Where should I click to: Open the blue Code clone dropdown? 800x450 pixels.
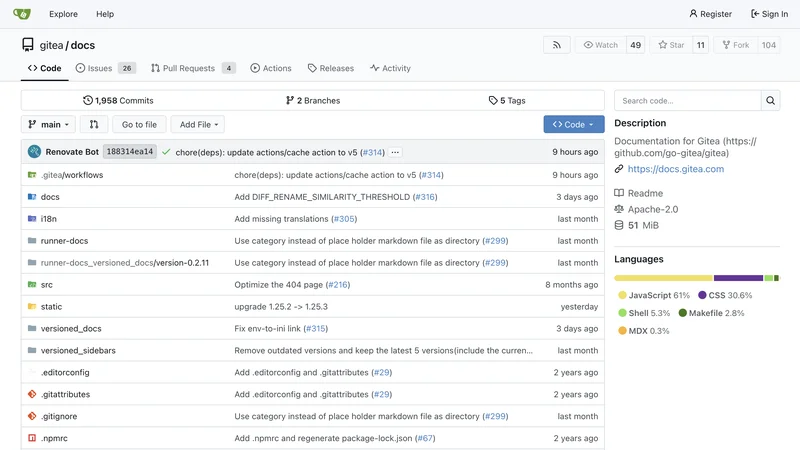coord(573,124)
